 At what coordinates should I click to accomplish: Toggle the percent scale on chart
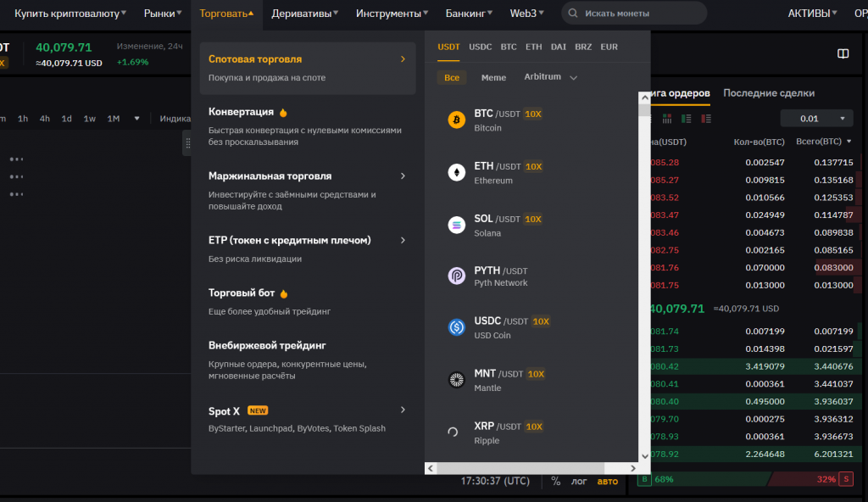556,481
